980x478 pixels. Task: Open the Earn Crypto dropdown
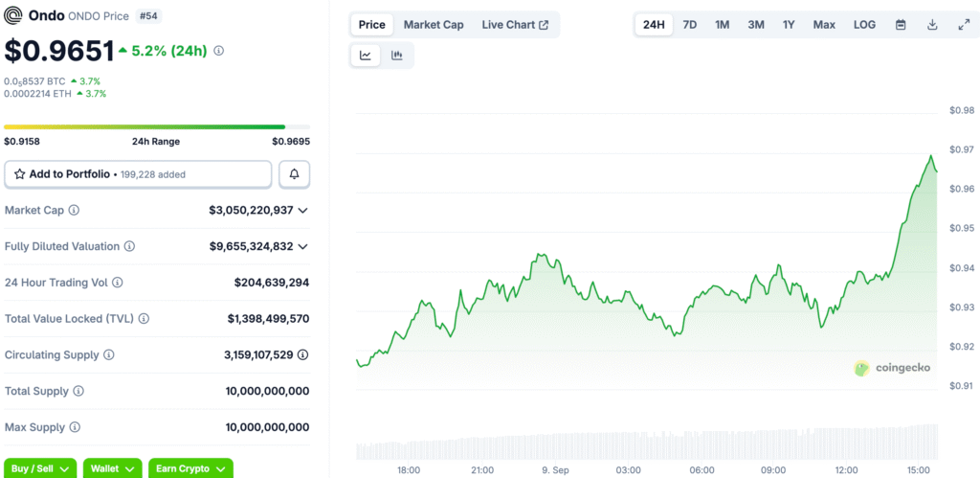click(x=190, y=468)
